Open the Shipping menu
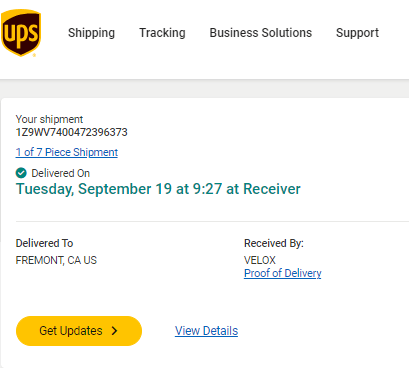This screenshot has width=409, height=368. tap(91, 33)
